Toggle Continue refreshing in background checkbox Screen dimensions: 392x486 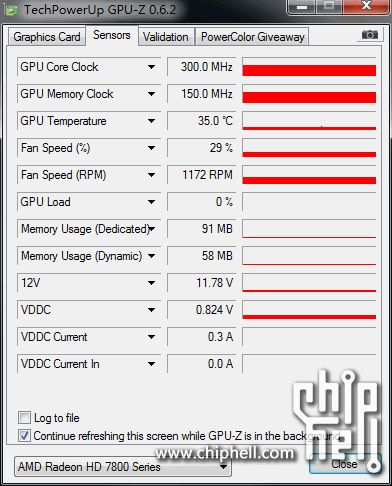[24, 435]
